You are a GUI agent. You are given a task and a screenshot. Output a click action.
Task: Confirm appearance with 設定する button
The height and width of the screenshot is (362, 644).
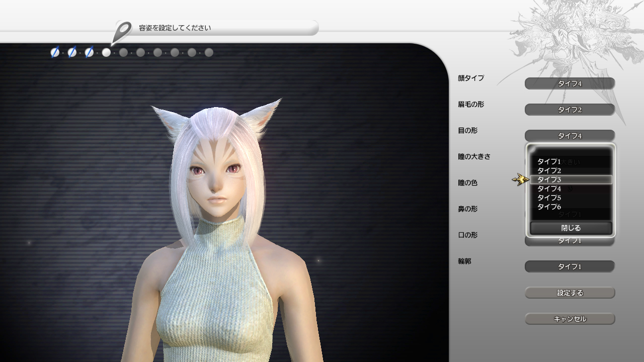pos(570,293)
